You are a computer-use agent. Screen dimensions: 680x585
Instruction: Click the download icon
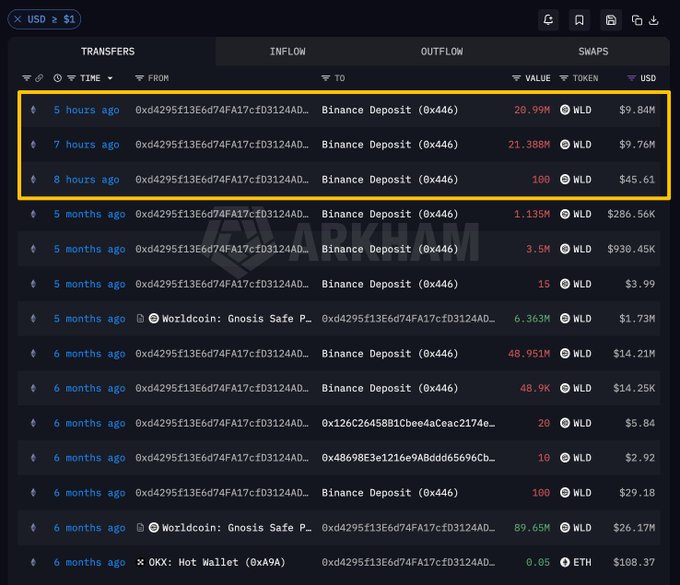click(654, 20)
